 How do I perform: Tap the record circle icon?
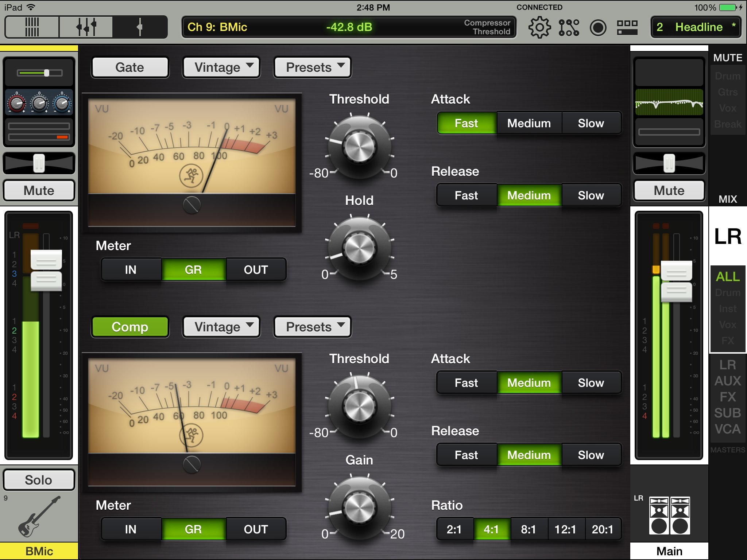pyautogui.click(x=598, y=27)
